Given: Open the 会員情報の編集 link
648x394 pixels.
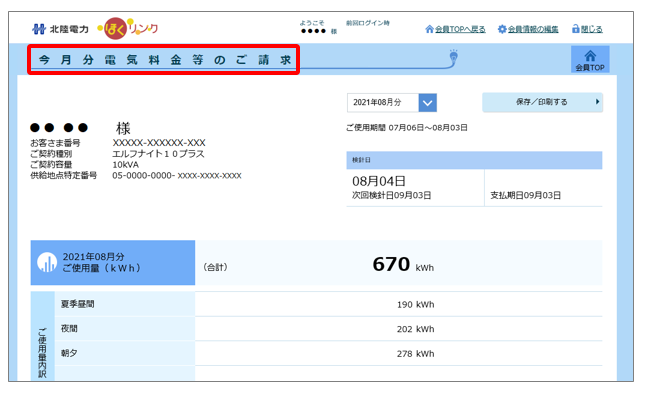Looking at the screenshot, I should coord(533,29).
